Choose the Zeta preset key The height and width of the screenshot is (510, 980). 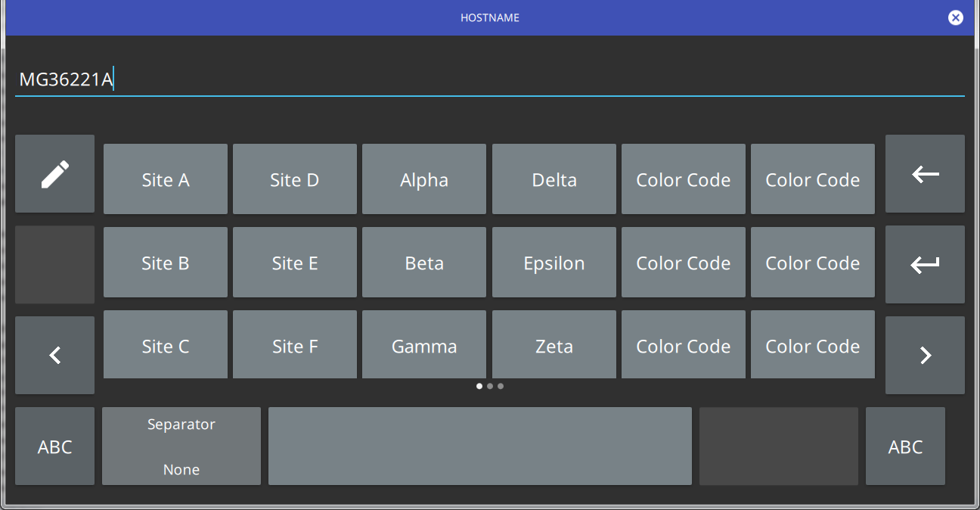click(x=554, y=346)
